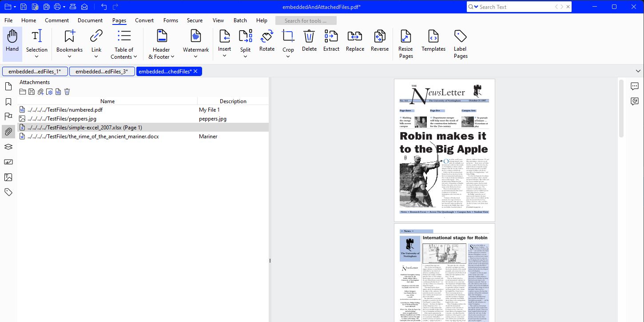Open the comments panel on the right edge
The image size is (644, 322).
(x=634, y=86)
